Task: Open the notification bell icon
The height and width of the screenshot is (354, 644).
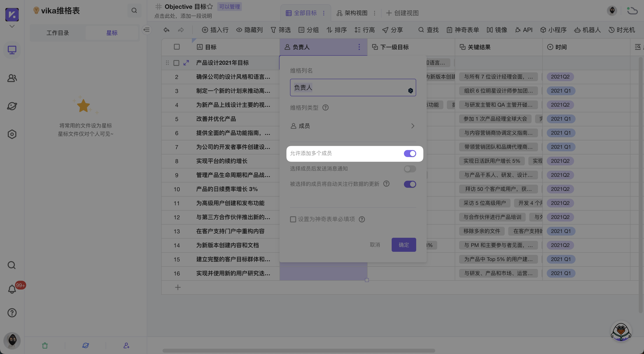Action: [x=12, y=290]
